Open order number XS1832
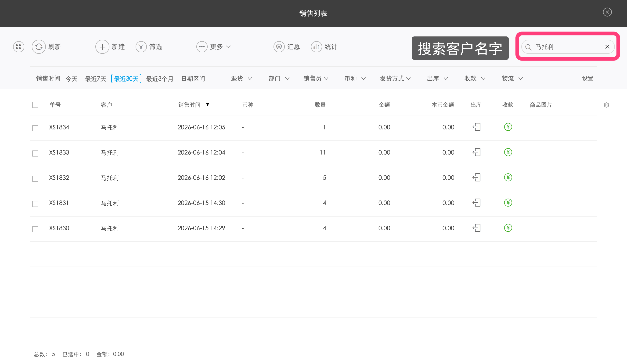Screen dimensions: 627x364 coord(59,178)
